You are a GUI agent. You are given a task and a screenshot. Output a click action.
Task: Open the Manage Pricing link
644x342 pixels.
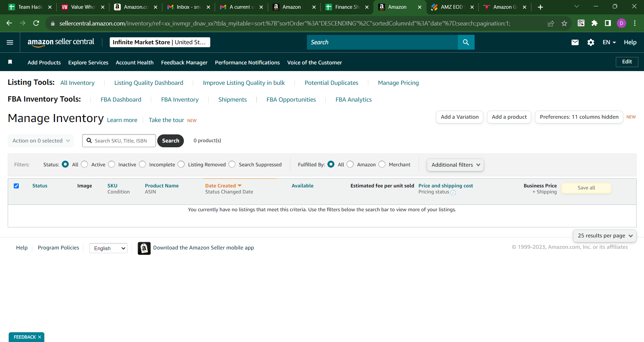coord(398,83)
